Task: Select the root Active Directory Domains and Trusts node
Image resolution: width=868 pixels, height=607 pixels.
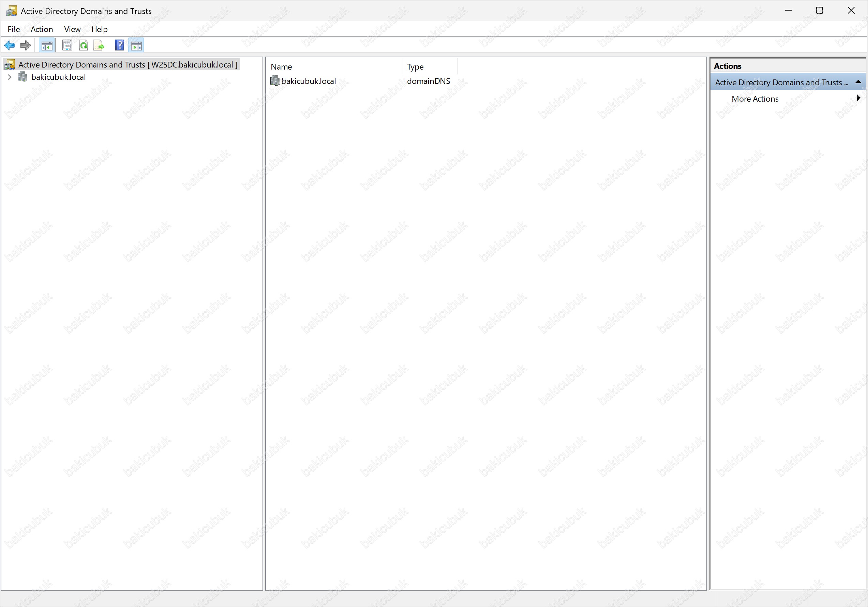Action: 128,65
